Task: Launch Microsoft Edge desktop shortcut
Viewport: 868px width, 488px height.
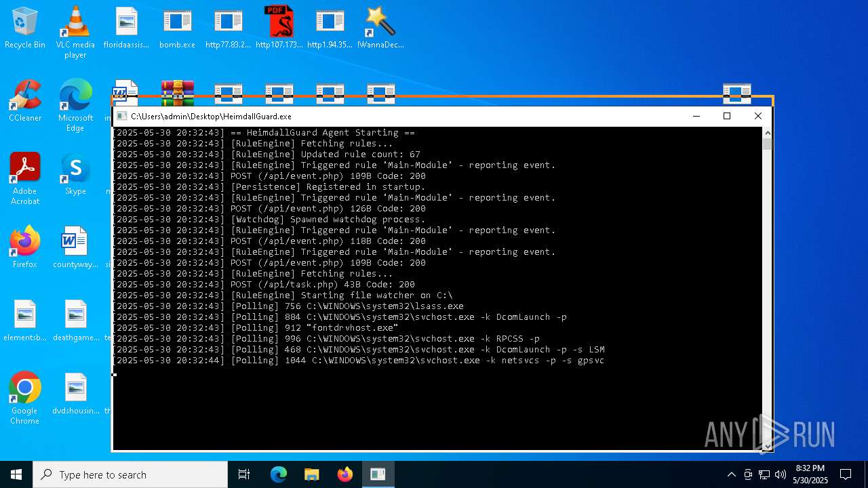Action: 75,106
